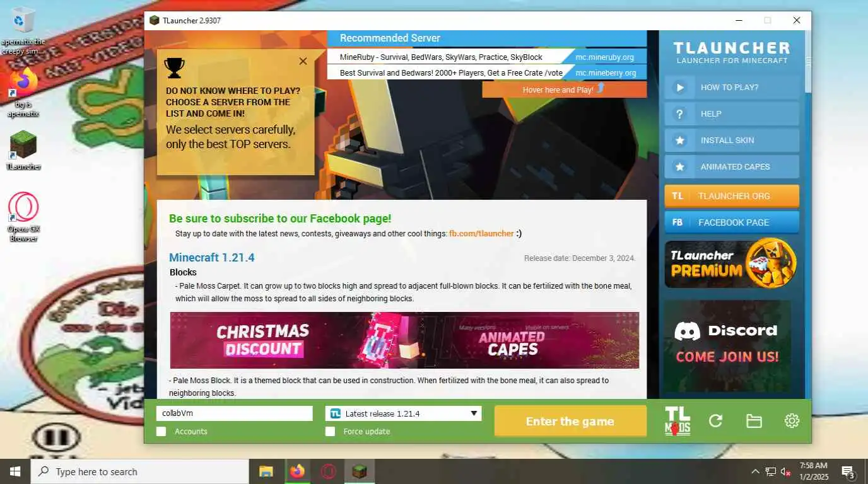Open the settings gear icon
868x484 pixels.
(x=792, y=421)
